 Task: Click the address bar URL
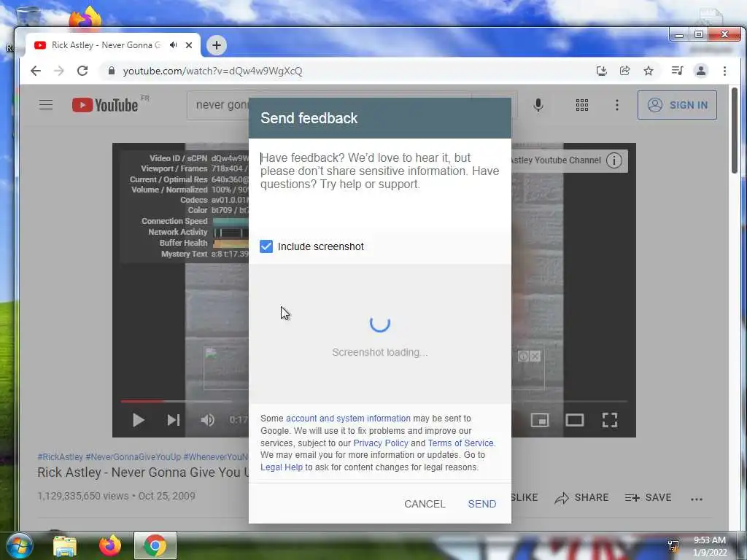(x=212, y=71)
